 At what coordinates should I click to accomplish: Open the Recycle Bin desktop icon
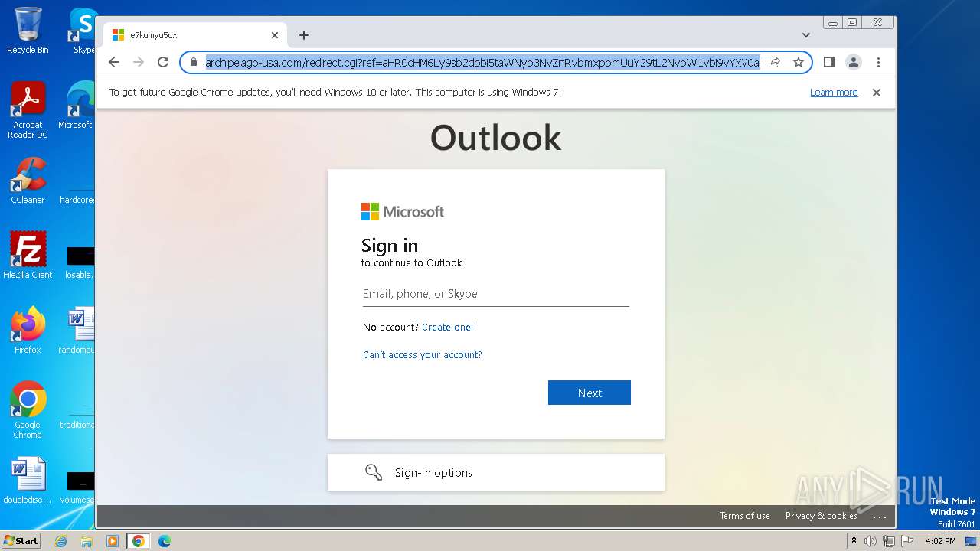pyautogui.click(x=28, y=31)
